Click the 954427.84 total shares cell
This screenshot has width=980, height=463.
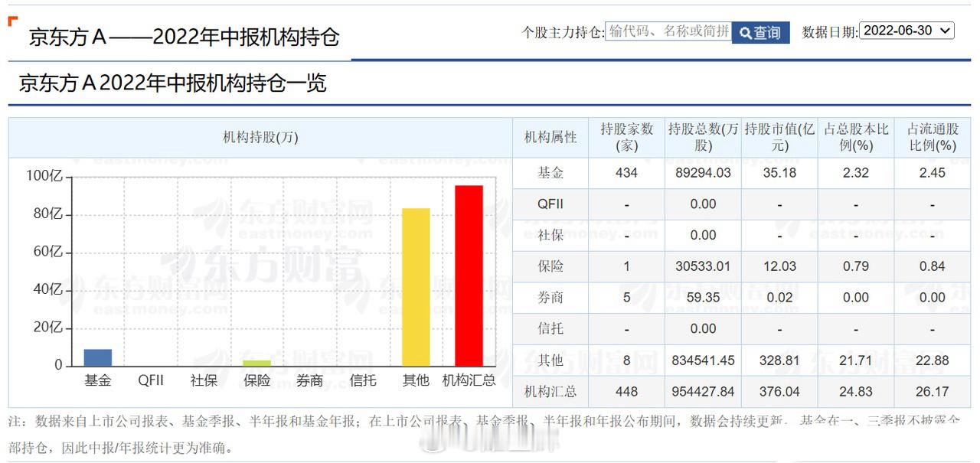(x=703, y=392)
